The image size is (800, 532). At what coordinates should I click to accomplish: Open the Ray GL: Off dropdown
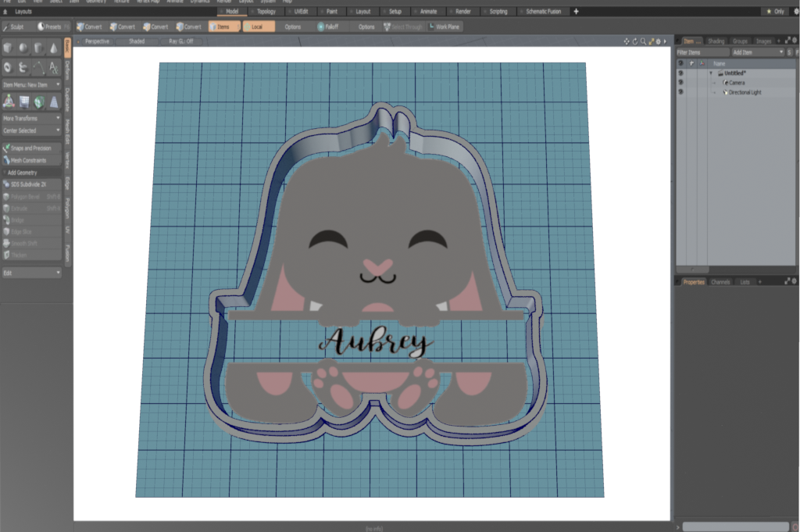pyautogui.click(x=180, y=41)
